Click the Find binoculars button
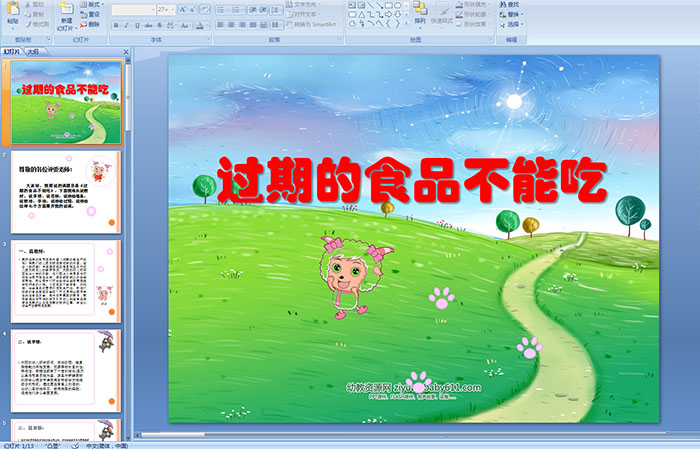 coord(510,4)
